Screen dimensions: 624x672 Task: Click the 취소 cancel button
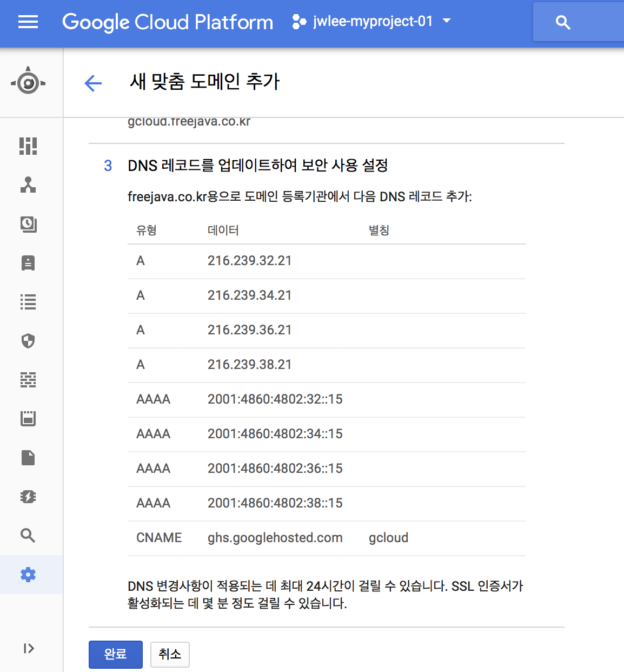[170, 654]
